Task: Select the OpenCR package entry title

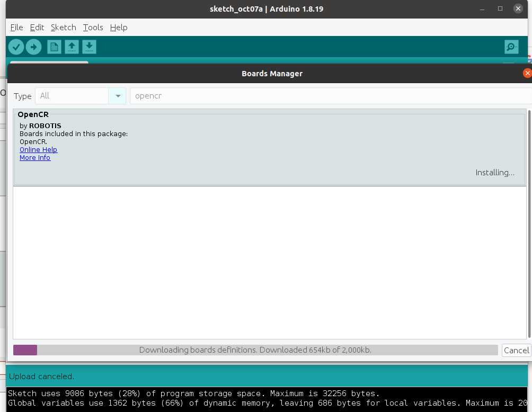Action: point(33,114)
